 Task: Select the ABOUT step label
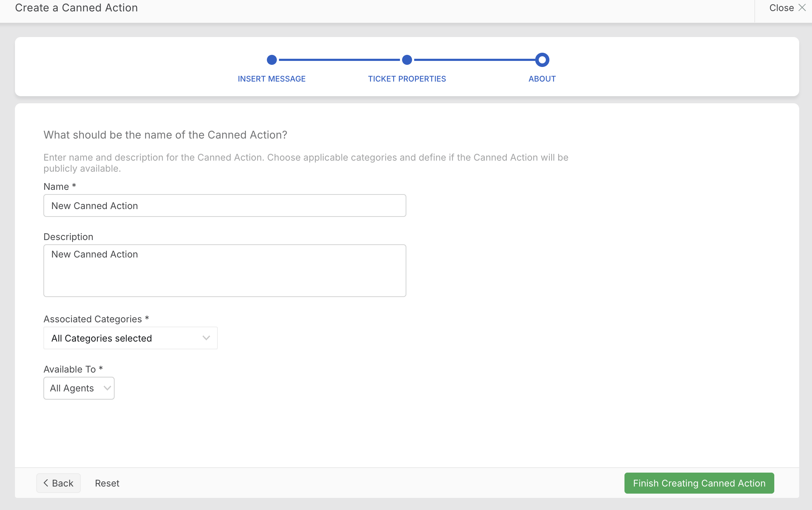(542, 79)
